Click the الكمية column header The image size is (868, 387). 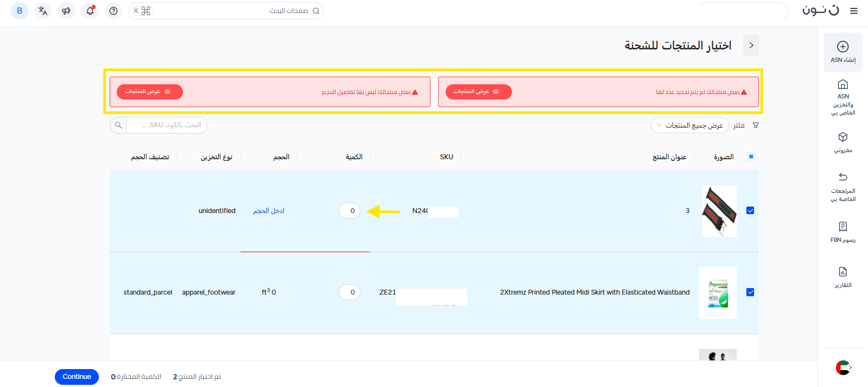(354, 157)
